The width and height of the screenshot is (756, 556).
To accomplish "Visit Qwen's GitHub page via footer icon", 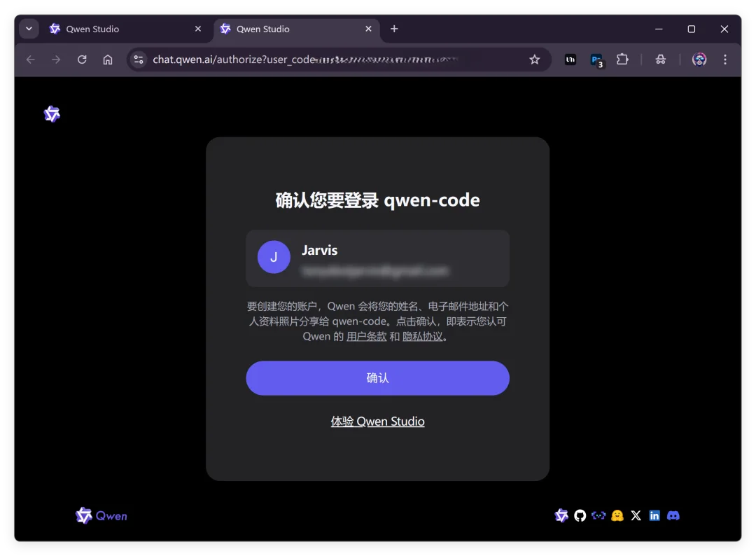I will point(581,515).
